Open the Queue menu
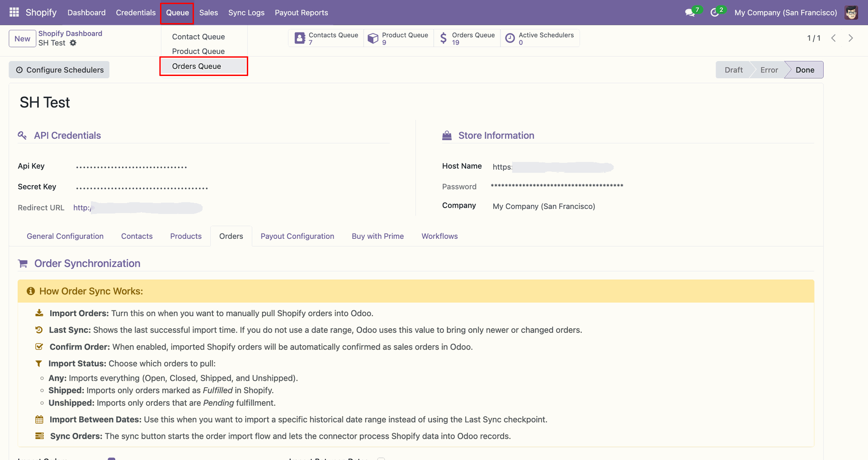Image resolution: width=868 pixels, height=460 pixels. (x=177, y=13)
